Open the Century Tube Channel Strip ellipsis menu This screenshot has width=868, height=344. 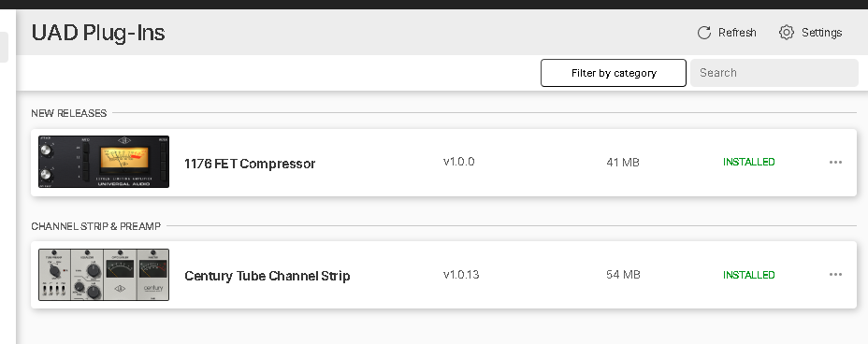click(x=835, y=274)
